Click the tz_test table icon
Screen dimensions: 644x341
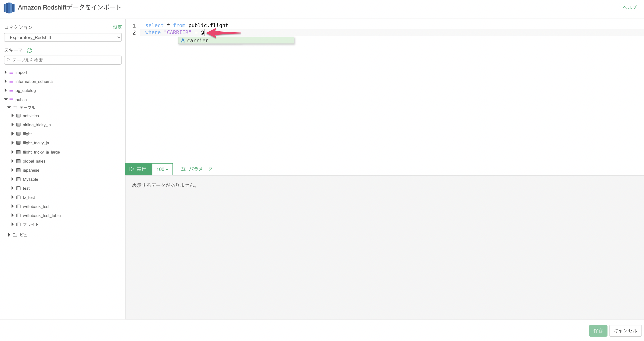(x=19, y=197)
